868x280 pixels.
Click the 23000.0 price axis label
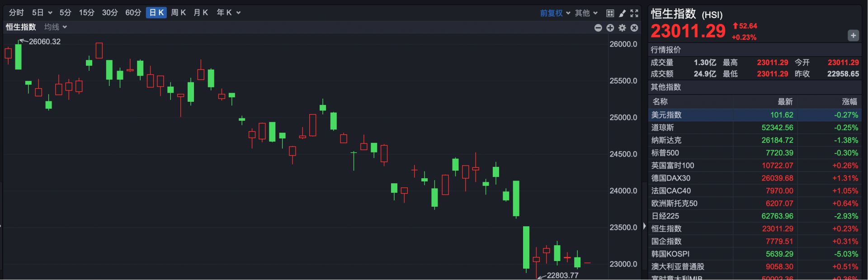pos(623,264)
